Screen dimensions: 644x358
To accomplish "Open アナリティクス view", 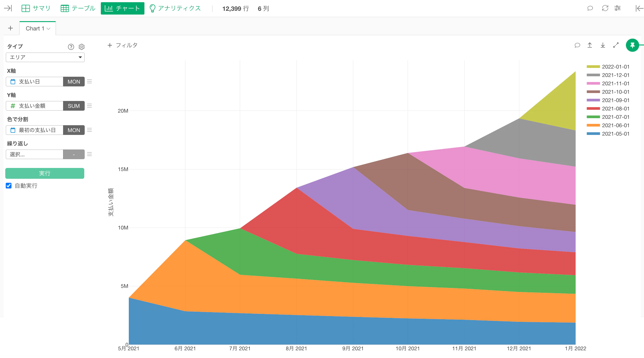I will click(x=175, y=8).
